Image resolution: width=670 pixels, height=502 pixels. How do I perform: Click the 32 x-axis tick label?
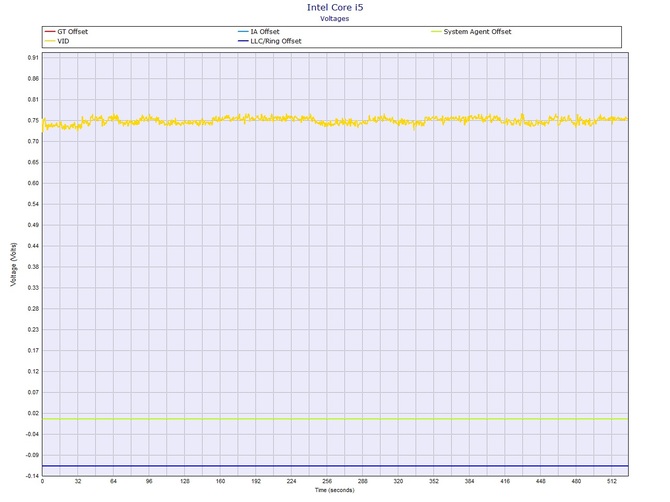coord(78,481)
